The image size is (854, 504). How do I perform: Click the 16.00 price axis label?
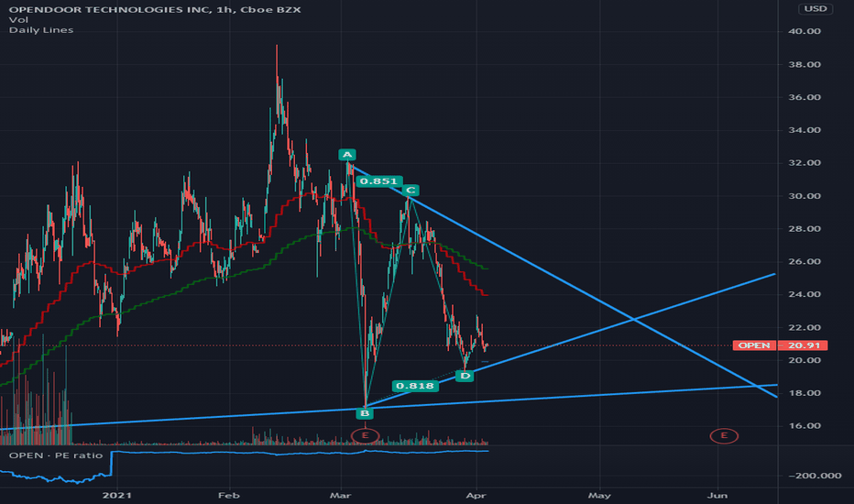[805, 426]
